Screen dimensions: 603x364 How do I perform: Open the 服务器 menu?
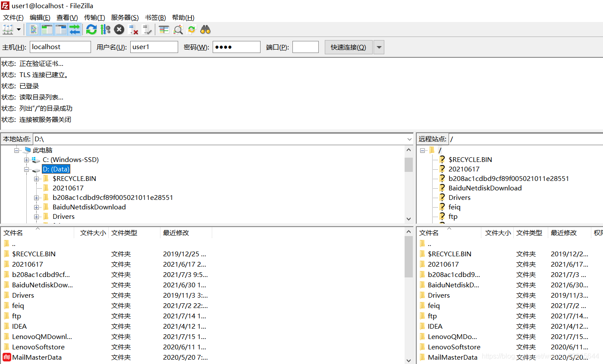125,17
